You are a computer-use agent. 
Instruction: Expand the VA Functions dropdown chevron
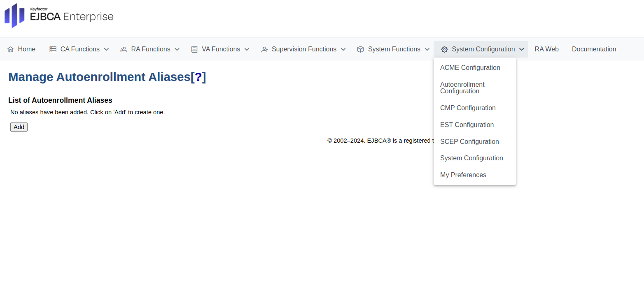247,49
